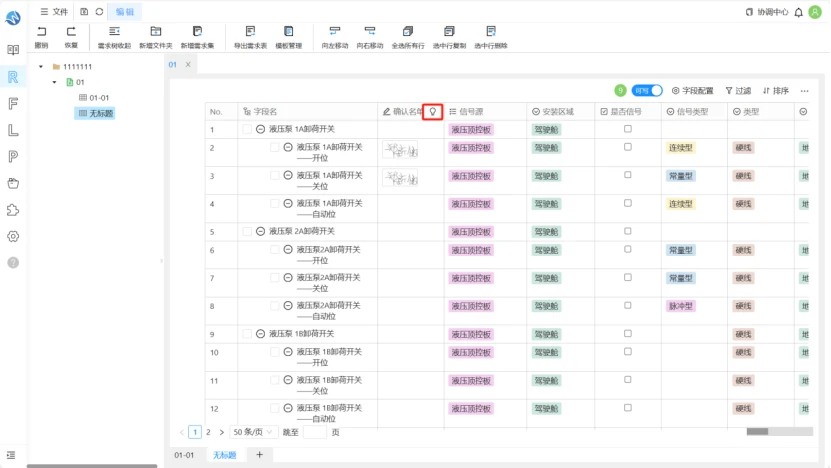Toggle the 可写 writable switch
This screenshot has height=468, width=831.
[x=647, y=91]
